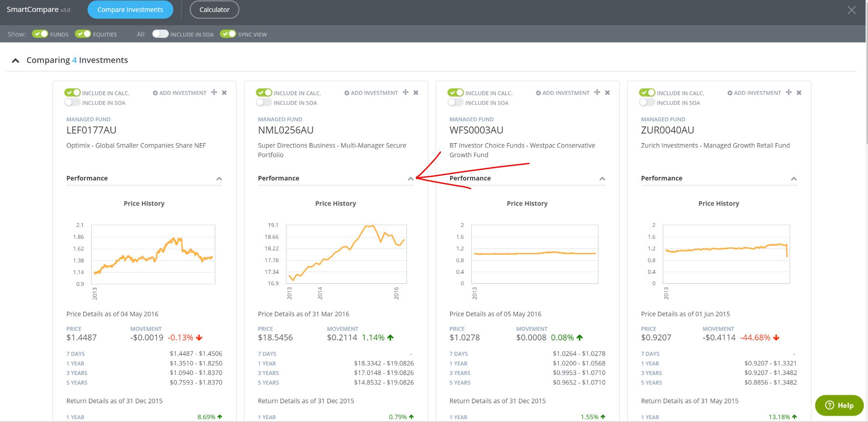The width and height of the screenshot is (868, 422).
Task: Toggle the Funds show switch
Action: click(40, 34)
